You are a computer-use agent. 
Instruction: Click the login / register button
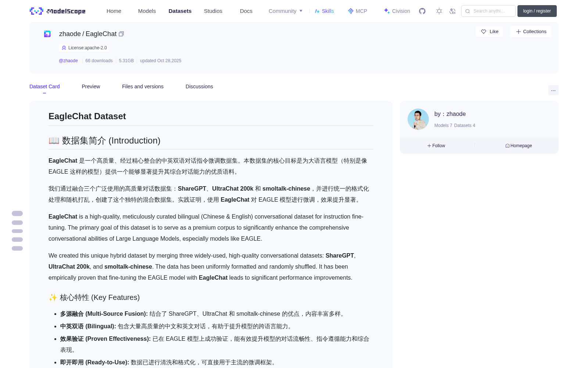[x=537, y=11]
